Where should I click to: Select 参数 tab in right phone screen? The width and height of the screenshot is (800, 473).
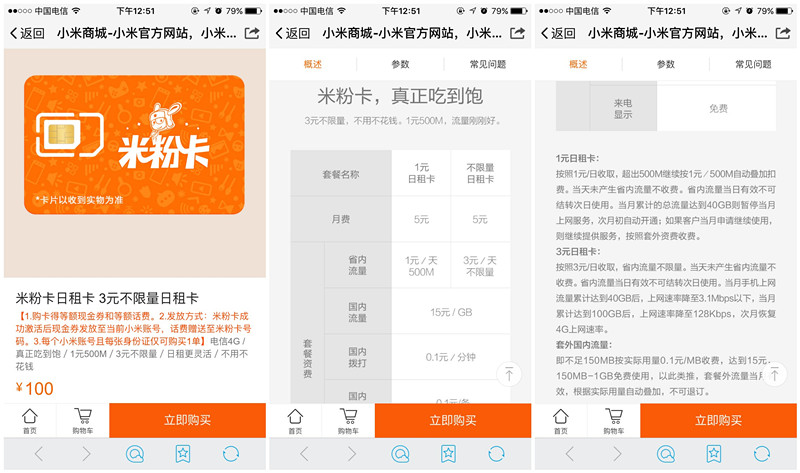point(666,64)
